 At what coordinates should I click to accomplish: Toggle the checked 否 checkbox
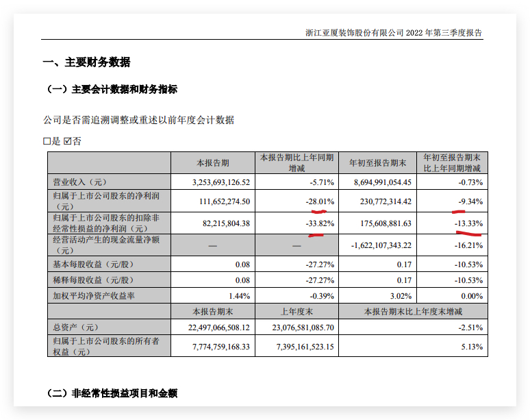[x=67, y=141]
